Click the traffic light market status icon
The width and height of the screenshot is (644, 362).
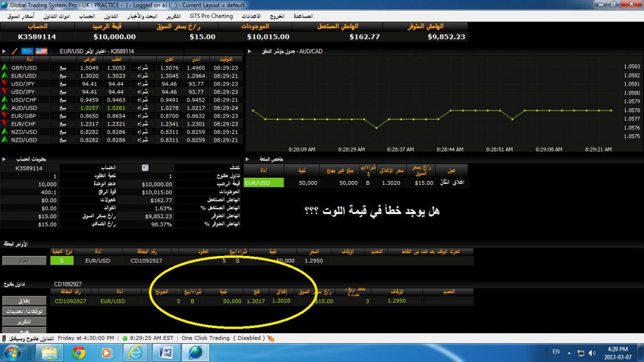(4, 338)
